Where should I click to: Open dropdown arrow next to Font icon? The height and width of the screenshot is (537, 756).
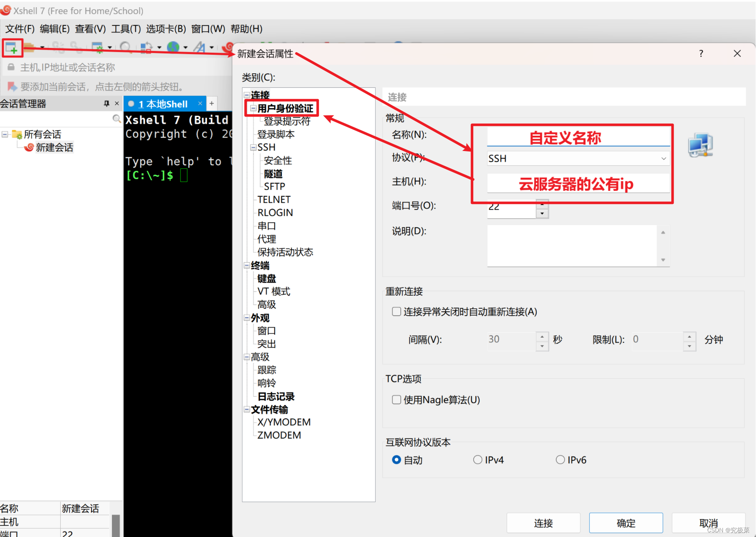(212, 48)
